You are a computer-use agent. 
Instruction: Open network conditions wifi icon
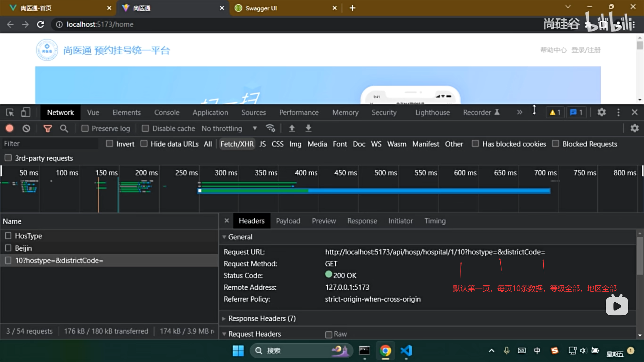tap(270, 128)
